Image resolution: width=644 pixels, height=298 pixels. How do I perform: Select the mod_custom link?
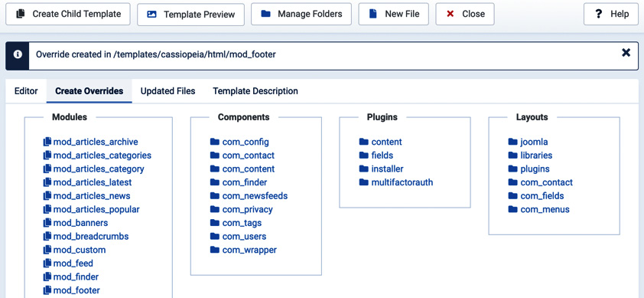point(80,250)
